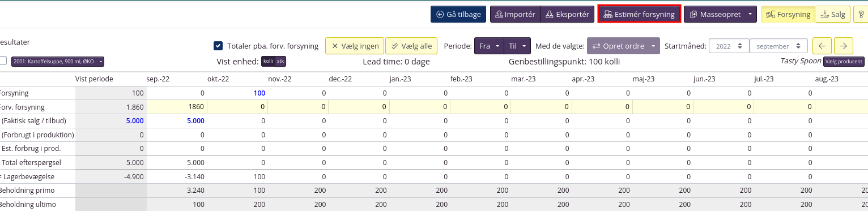
Task: Click the Vælg producent button
Action: [843, 61]
